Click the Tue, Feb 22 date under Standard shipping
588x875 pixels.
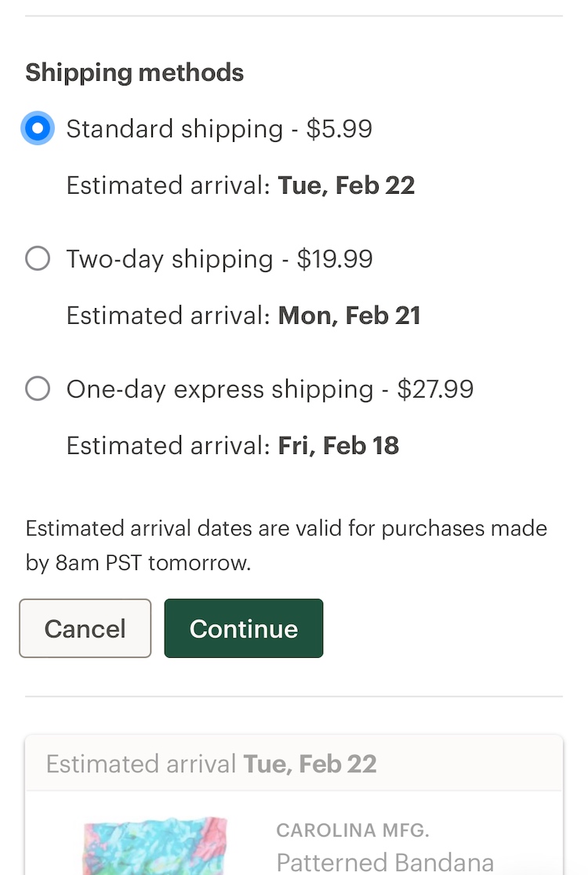point(346,186)
